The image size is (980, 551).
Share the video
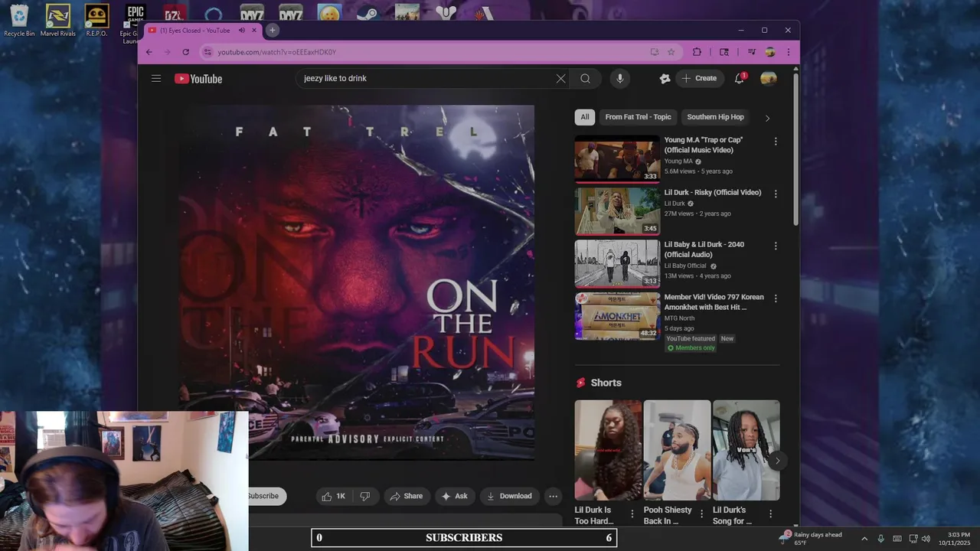[x=407, y=496]
